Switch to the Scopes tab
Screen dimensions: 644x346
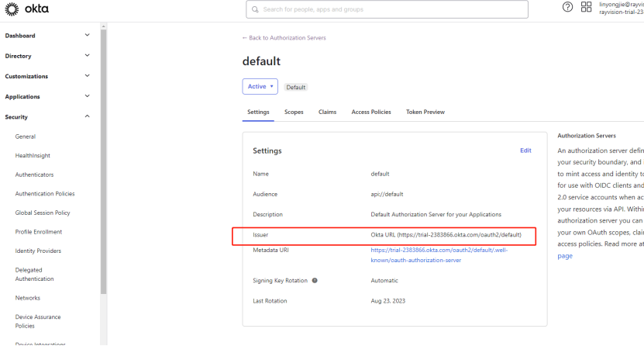click(294, 112)
